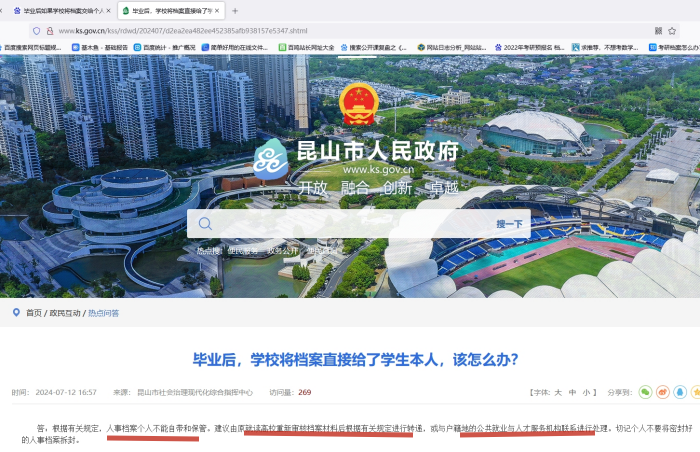Open the 搜索公开课 bookmark
The width and height of the screenshot is (700, 452).
tap(374, 47)
